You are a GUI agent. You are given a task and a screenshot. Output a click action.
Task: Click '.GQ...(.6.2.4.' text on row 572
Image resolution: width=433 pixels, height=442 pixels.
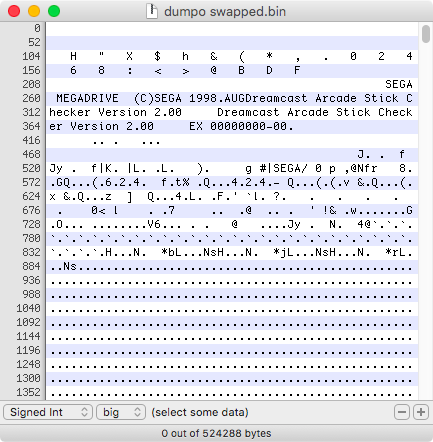98,182
